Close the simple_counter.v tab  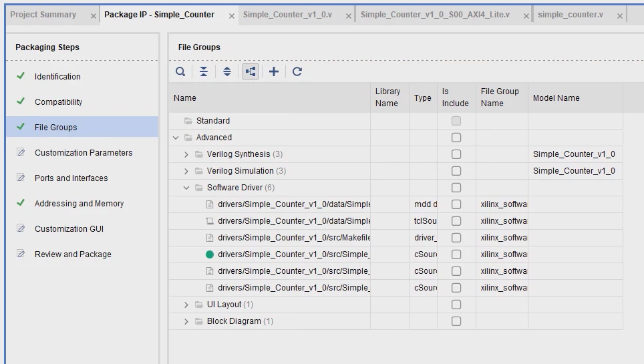[x=620, y=16]
